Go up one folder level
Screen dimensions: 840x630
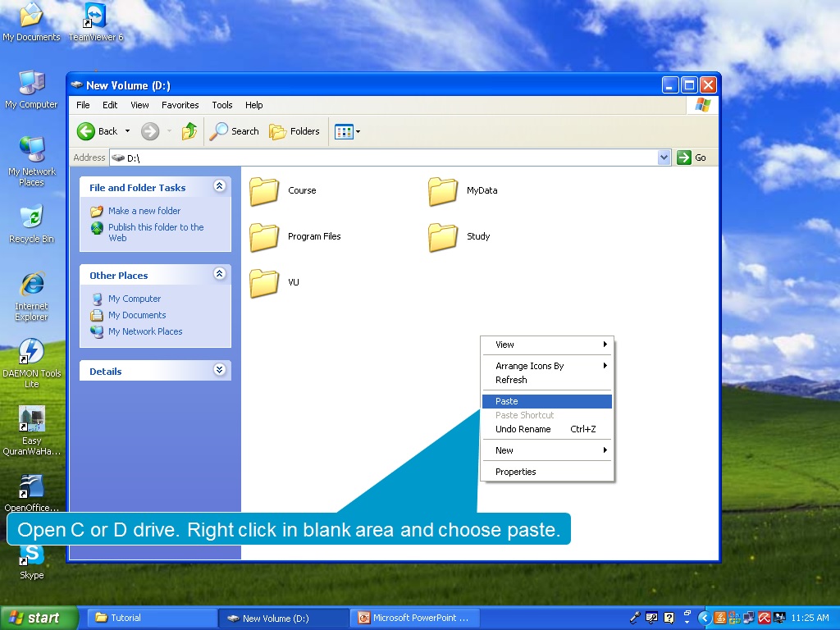pyautogui.click(x=189, y=131)
